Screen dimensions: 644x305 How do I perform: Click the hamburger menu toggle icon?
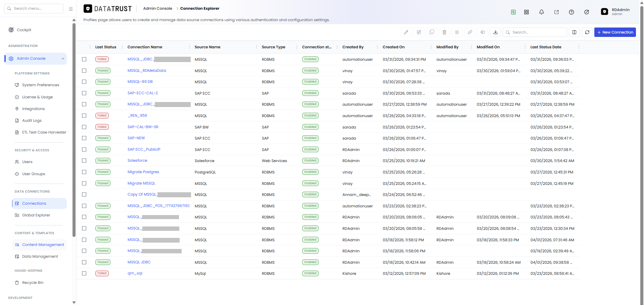pos(71,9)
